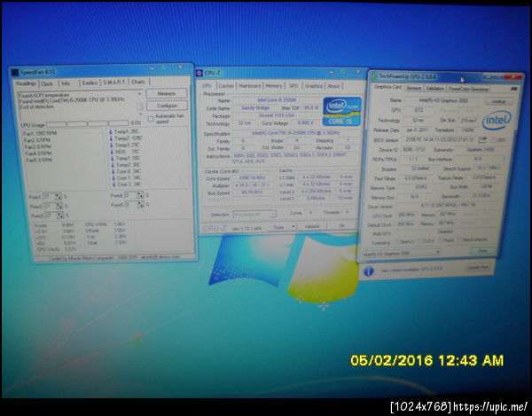Click the Lookup button in GPU-Z
Viewport: 532px width, 416px height.
point(499,101)
